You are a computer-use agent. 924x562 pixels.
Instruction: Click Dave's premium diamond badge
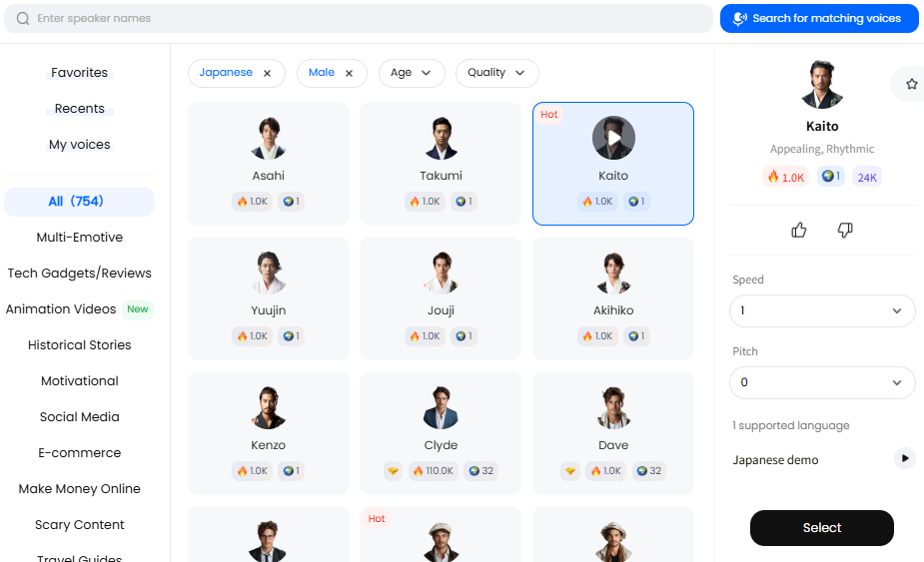(x=569, y=471)
